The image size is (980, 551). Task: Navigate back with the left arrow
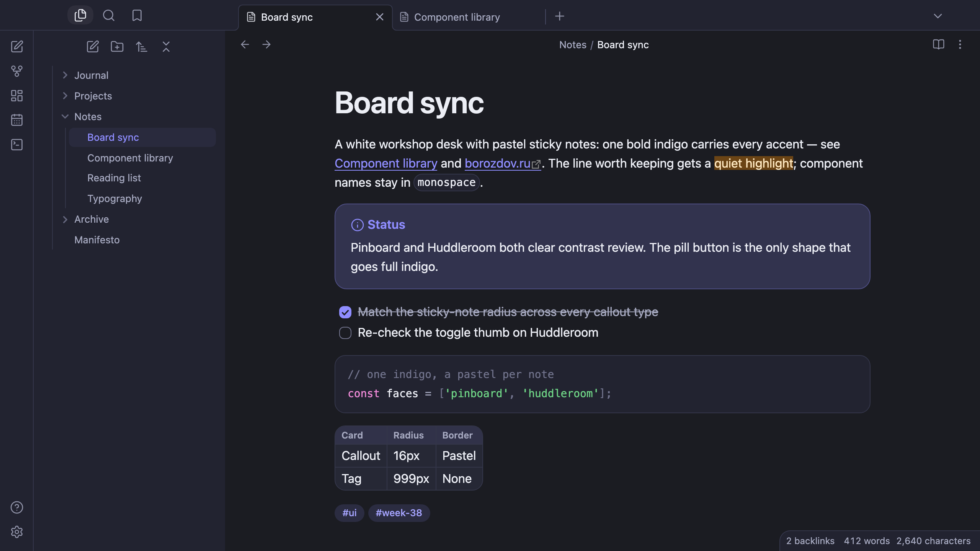coord(245,44)
